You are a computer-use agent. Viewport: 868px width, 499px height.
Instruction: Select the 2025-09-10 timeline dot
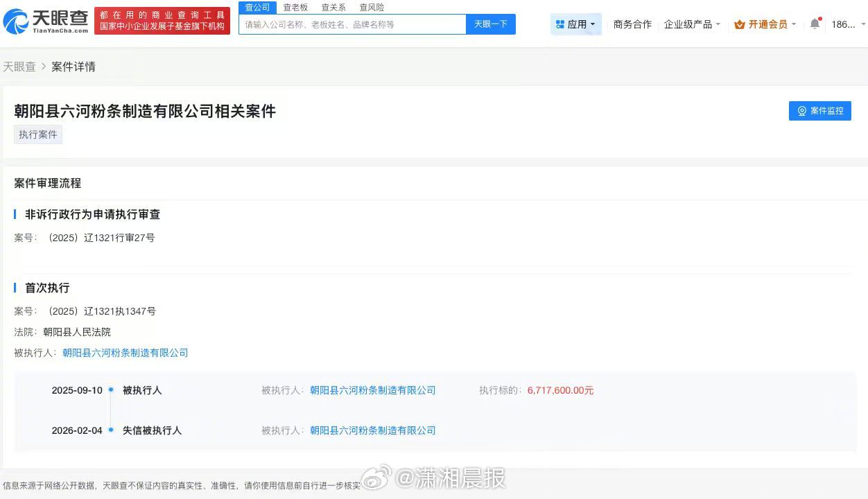(111, 390)
